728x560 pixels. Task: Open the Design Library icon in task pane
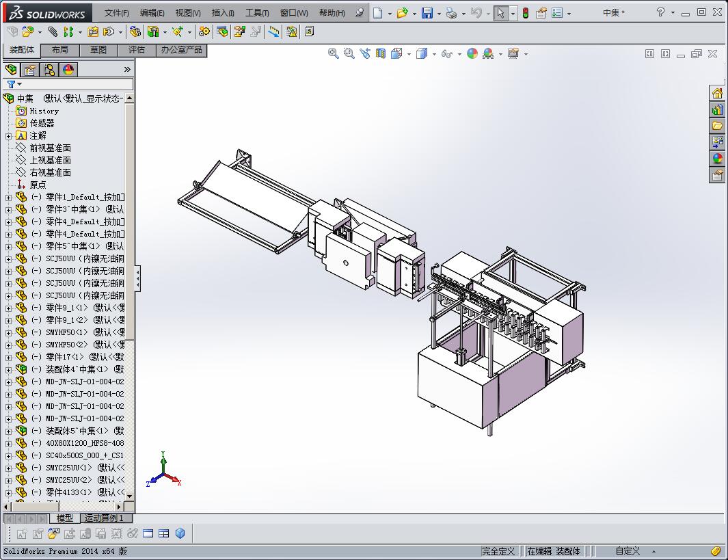point(717,109)
